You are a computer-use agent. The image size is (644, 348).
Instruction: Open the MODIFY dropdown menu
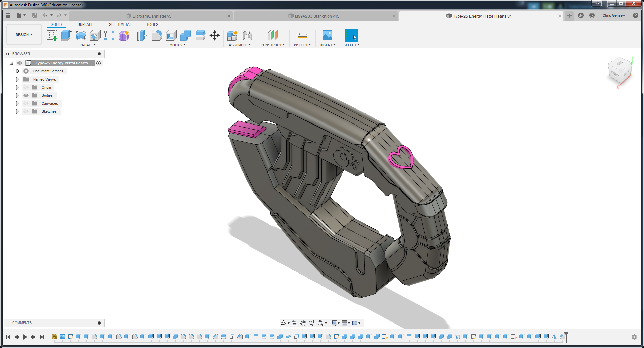(178, 45)
